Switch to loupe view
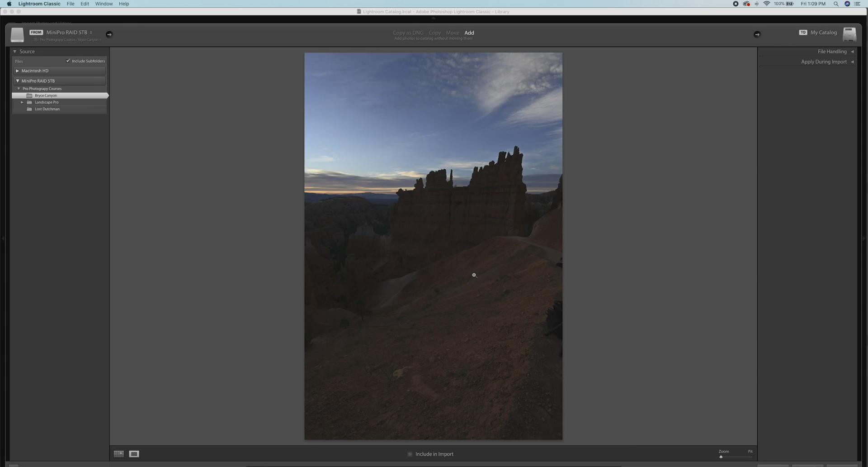Viewport: 868px width, 467px height. click(134, 454)
